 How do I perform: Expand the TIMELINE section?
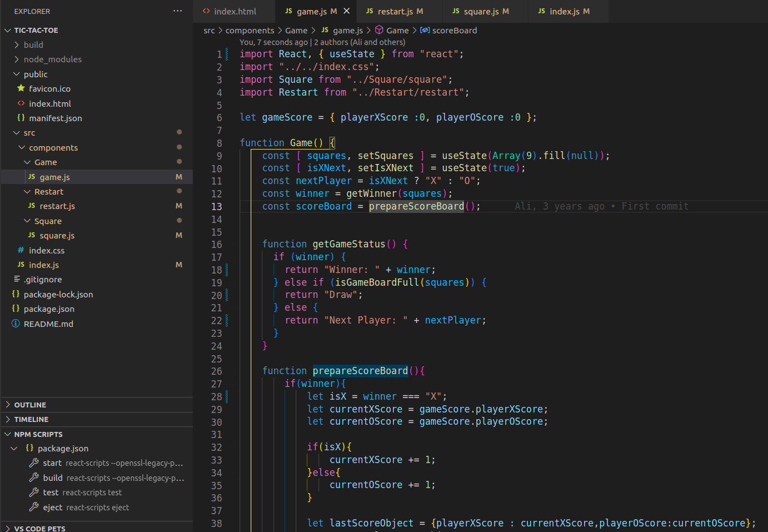[x=97, y=419]
